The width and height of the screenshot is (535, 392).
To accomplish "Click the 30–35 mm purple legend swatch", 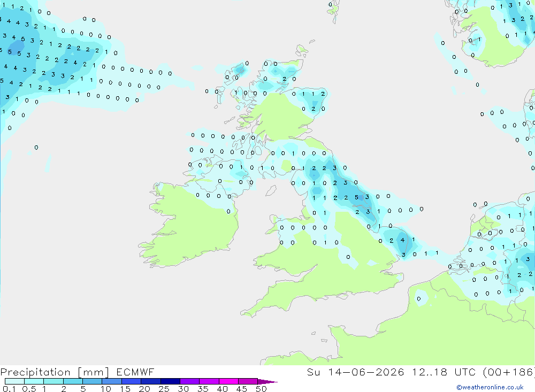I will (x=189, y=381).
